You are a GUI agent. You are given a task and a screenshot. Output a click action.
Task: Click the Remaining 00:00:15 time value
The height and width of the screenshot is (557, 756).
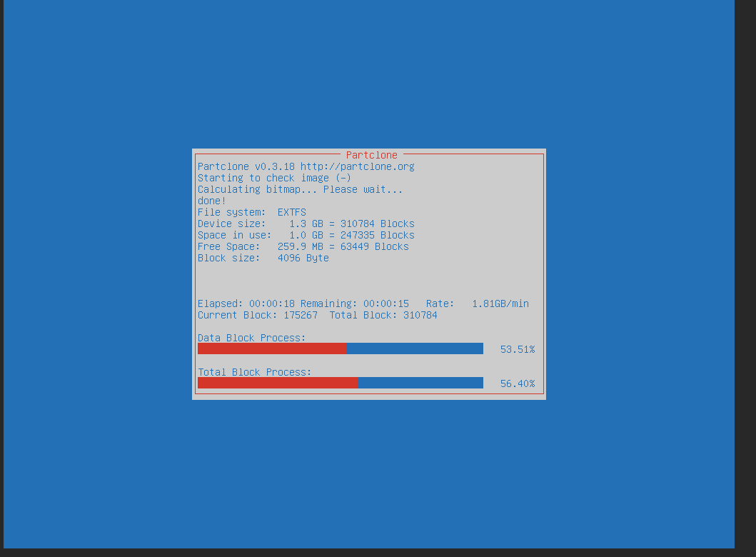385,303
